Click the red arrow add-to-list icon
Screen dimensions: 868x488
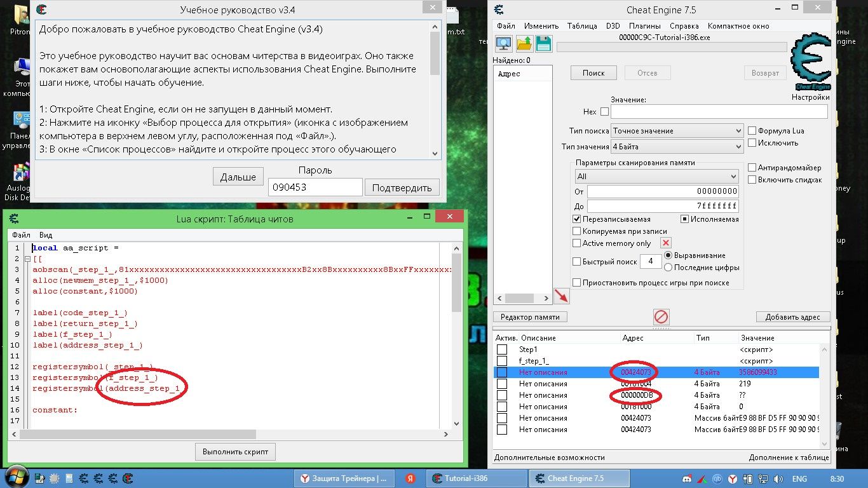click(561, 295)
